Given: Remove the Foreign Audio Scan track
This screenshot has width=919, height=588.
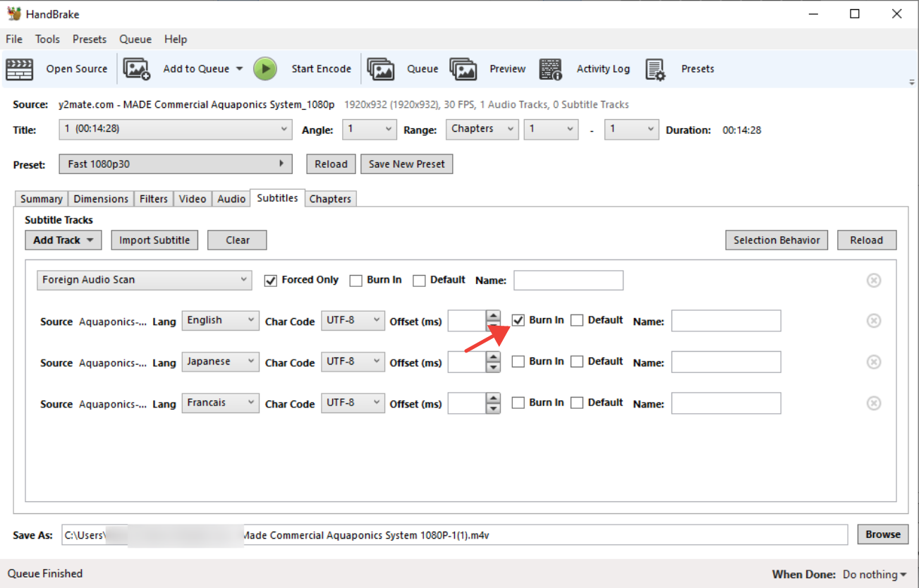Looking at the screenshot, I should point(873,281).
